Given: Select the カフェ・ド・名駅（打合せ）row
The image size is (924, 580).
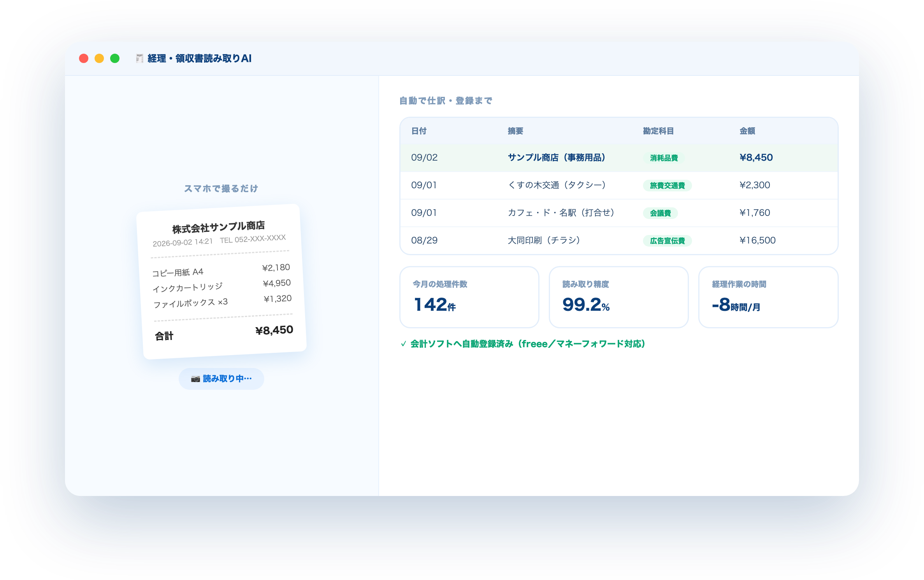Looking at the screenshot, I should (619, 213).
